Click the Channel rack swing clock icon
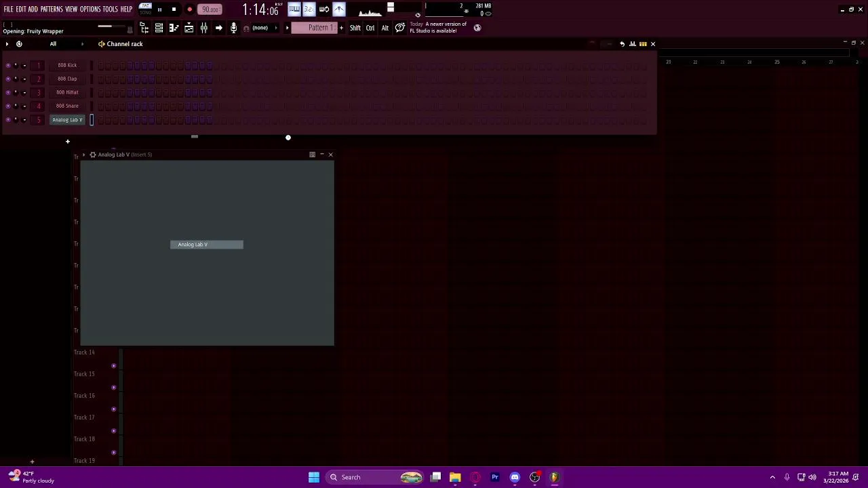 click(x=19, y=44)
